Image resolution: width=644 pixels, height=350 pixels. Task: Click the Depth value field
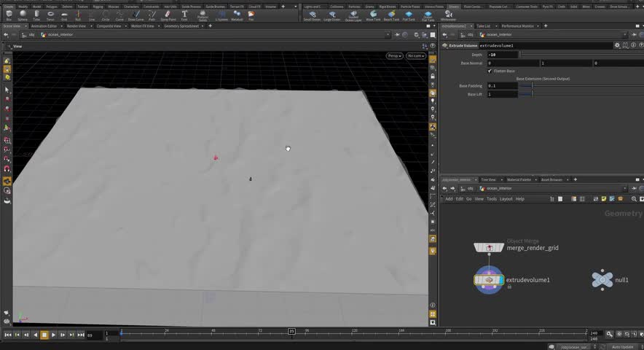(x=502, y=54)
